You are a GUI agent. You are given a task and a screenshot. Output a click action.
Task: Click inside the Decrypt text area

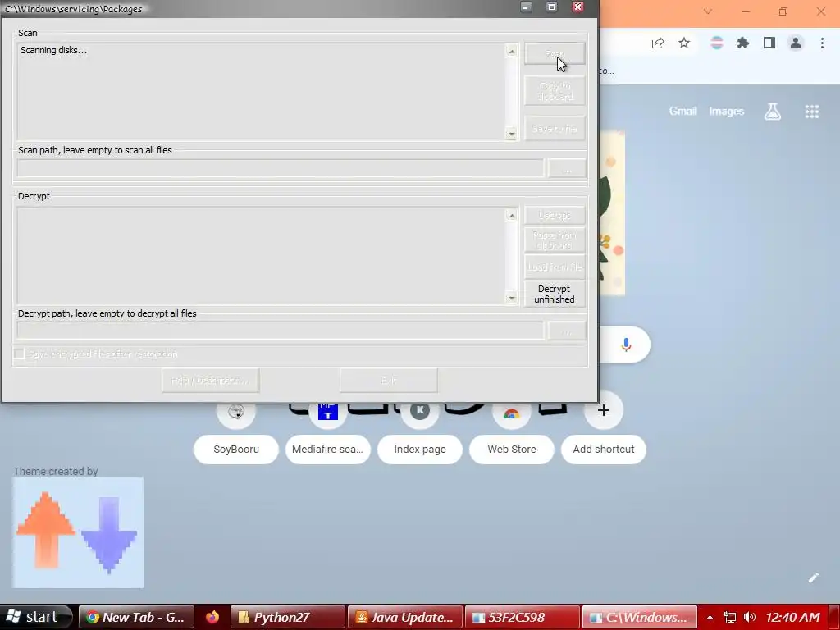(261, 256)
